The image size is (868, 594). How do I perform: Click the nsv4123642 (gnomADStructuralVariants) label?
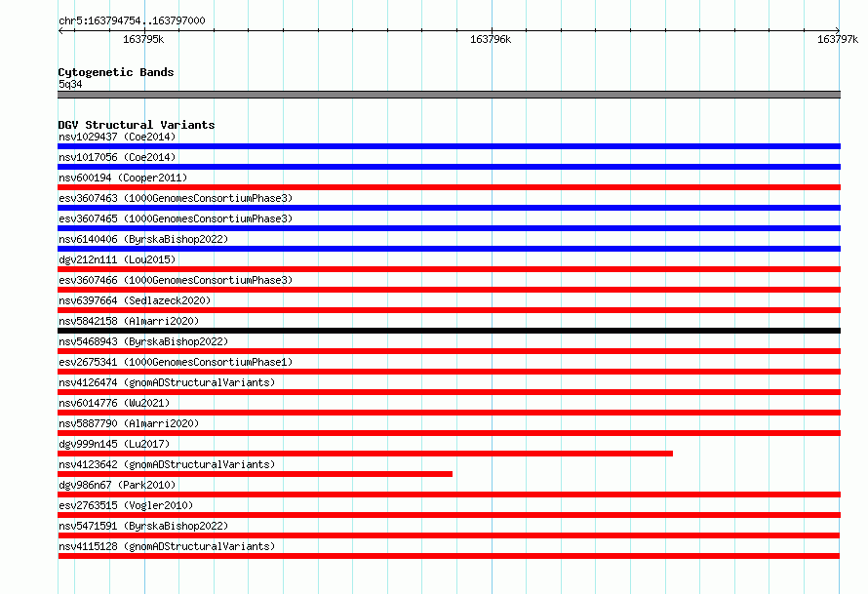[167, 464]
